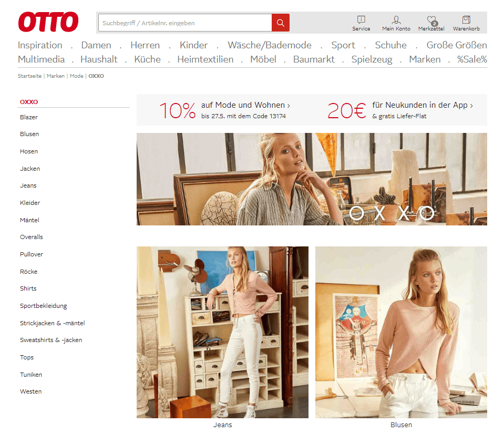Open the Blusen category image
Image resolution: width=504 pixels, height=434 pixels.
[x=401, y=332]
